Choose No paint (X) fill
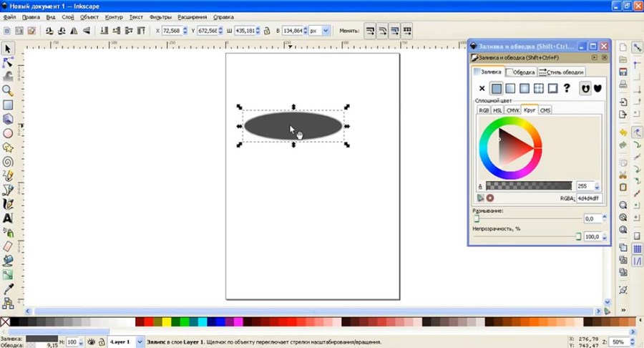 tap(482, 88)
